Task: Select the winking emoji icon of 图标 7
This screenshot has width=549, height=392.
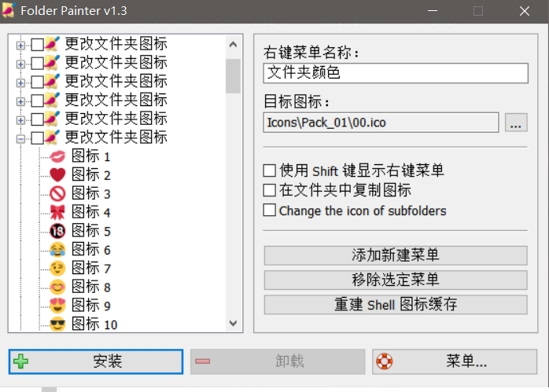Action: [57, 269]
